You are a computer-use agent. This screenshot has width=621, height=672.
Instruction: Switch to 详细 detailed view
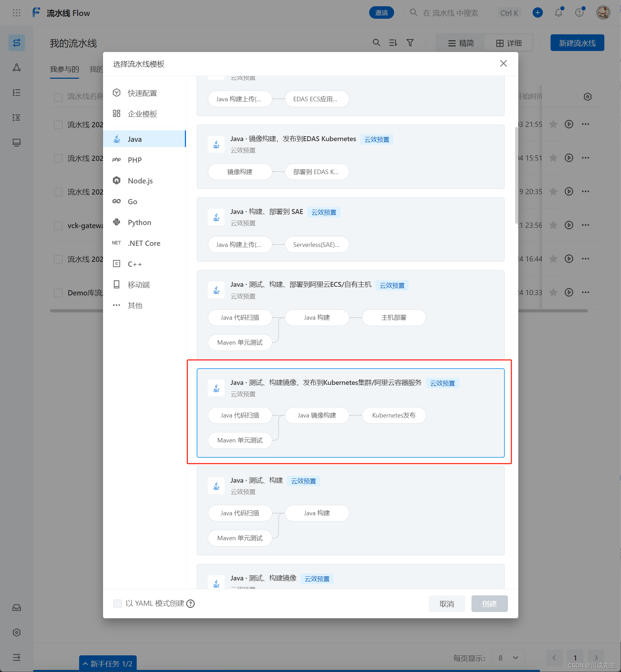[509, 43]
